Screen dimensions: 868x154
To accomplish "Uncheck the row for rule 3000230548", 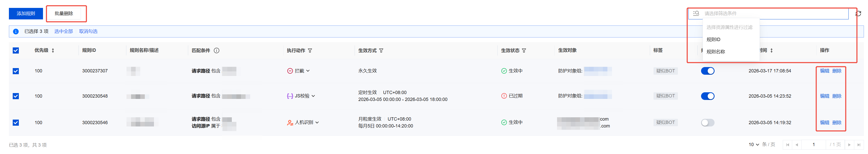I will [16, 96].
